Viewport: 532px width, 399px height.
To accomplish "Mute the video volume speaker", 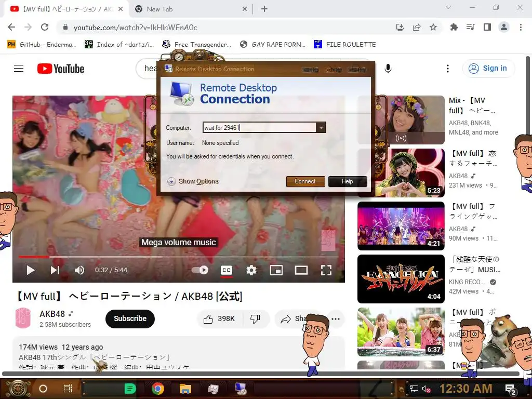I will coord(79,270).
